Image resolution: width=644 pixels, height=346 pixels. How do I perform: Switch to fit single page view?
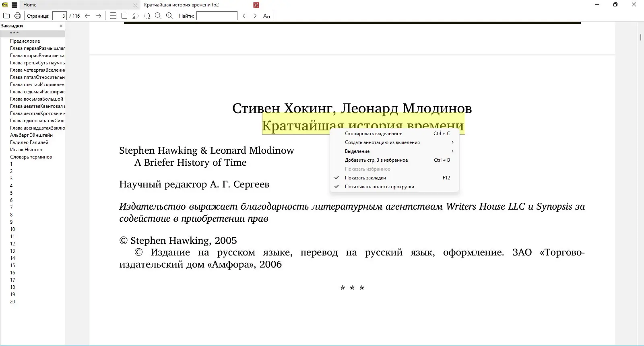tap(124, 16)
